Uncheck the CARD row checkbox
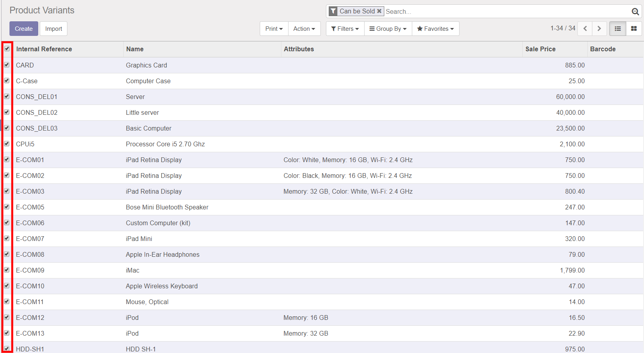Viewport: 644px width, 353px height. (x=7, y=65)
